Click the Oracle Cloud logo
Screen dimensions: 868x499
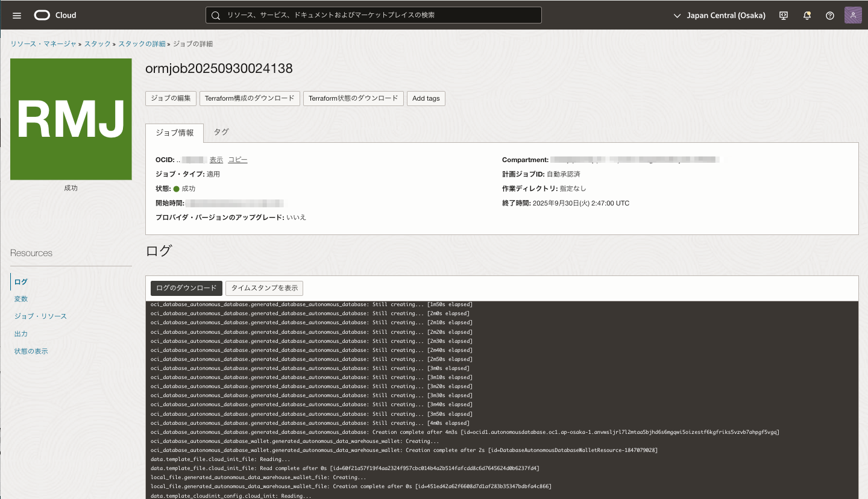(55, 15)
